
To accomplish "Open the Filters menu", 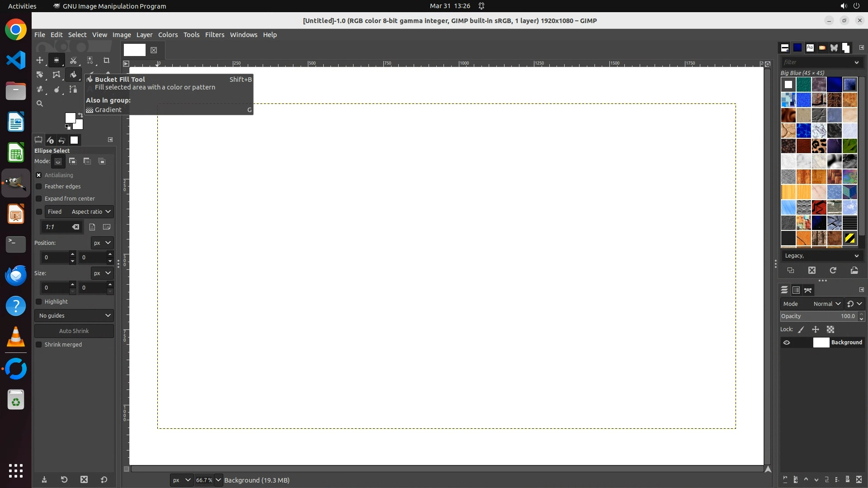I will coord(214,35).
